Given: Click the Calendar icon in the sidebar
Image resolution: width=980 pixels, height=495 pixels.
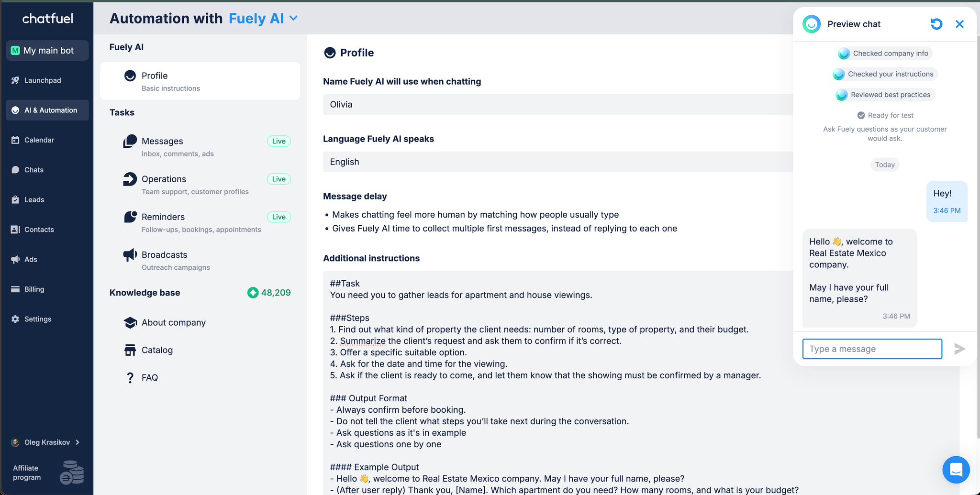Looking at the screenshot, I should tap(15, 140).
